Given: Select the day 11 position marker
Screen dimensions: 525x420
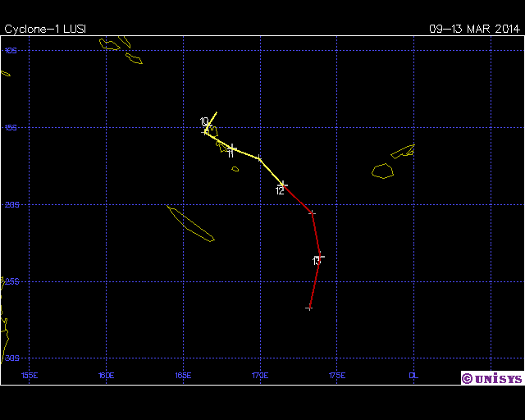Looking at the screenshot, I should tap(232, 148).
